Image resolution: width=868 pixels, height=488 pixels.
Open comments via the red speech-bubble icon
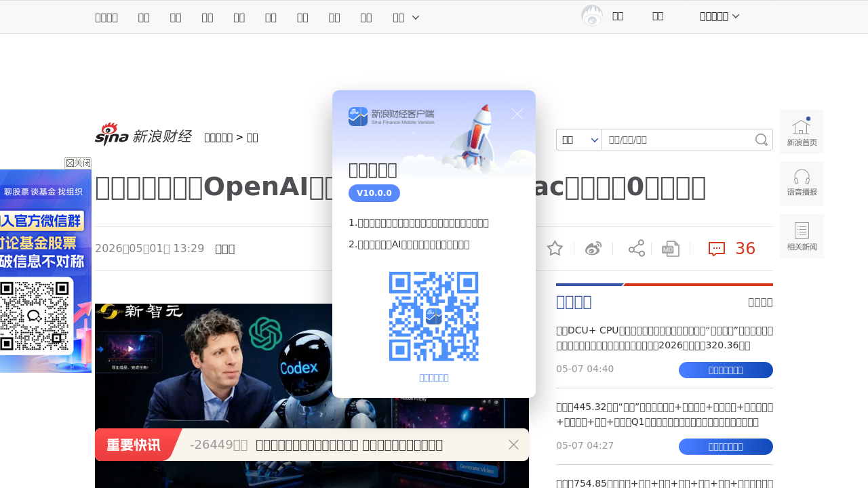pyautogui.click(x=717, y=249)
